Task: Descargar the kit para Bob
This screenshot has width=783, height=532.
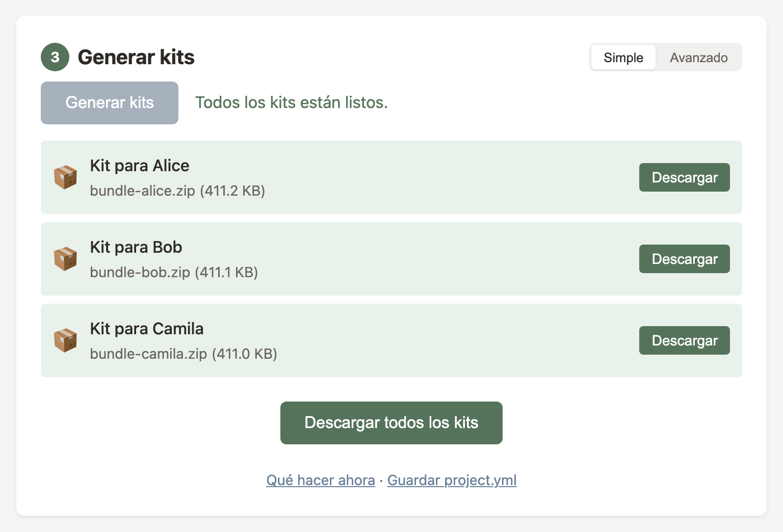Action: [x=684, y=259]
